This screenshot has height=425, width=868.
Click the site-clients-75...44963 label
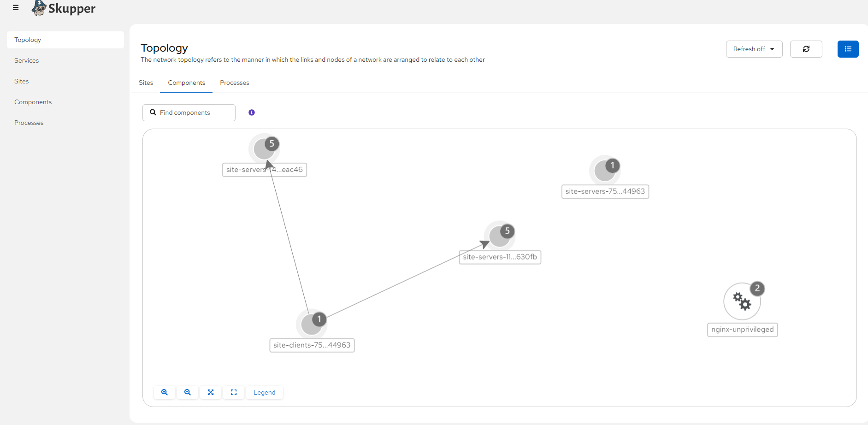tap(312, 345)
